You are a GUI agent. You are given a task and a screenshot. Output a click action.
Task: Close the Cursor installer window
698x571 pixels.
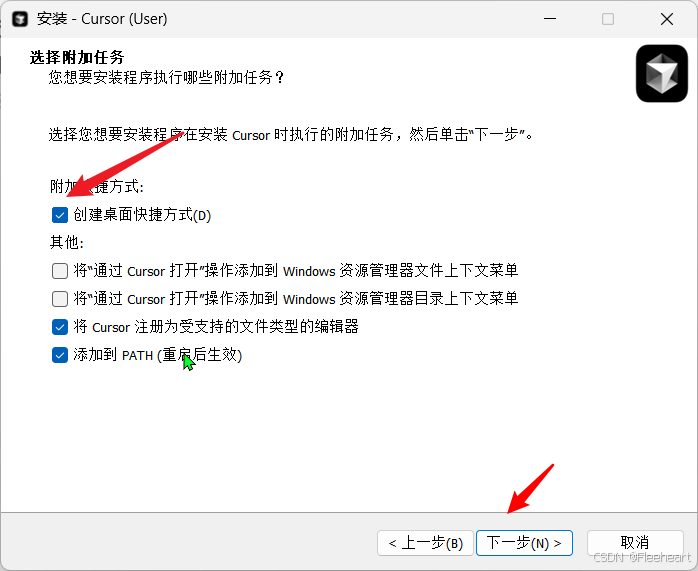667,19
